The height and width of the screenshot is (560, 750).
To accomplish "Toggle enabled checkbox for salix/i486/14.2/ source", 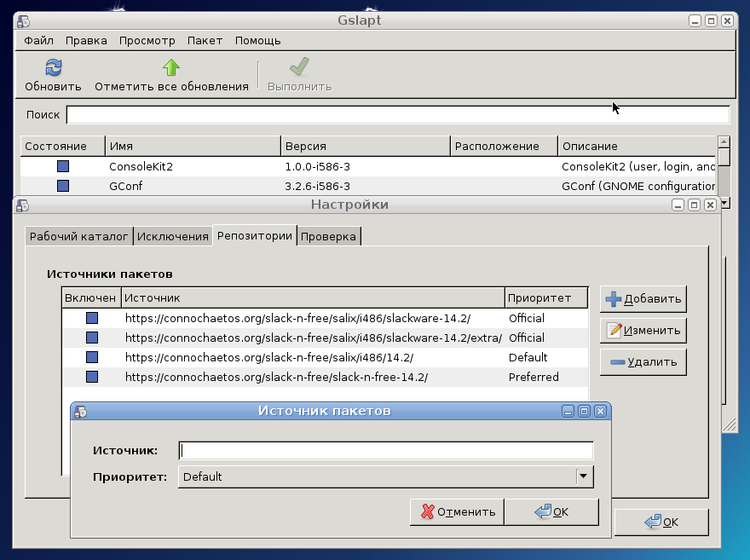I will tap(92, 357).
